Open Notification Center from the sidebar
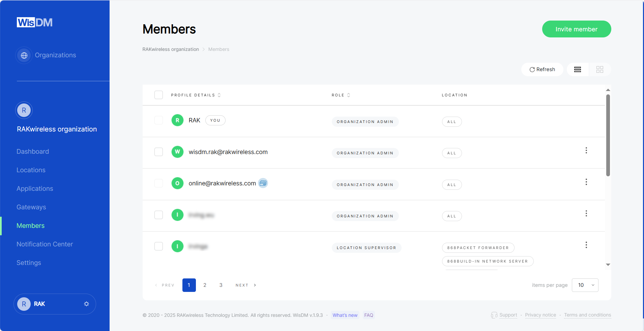644x331 pixels. (x=45, y=244)
